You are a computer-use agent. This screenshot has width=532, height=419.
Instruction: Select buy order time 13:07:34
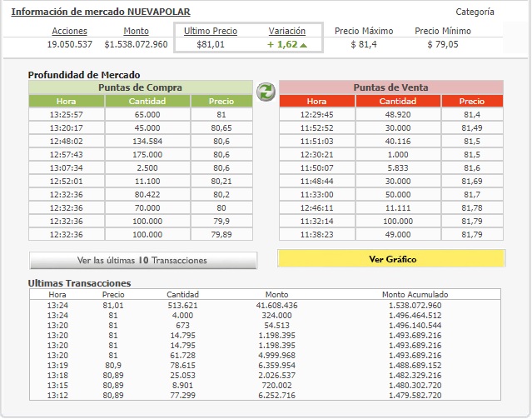pos(66,168)
